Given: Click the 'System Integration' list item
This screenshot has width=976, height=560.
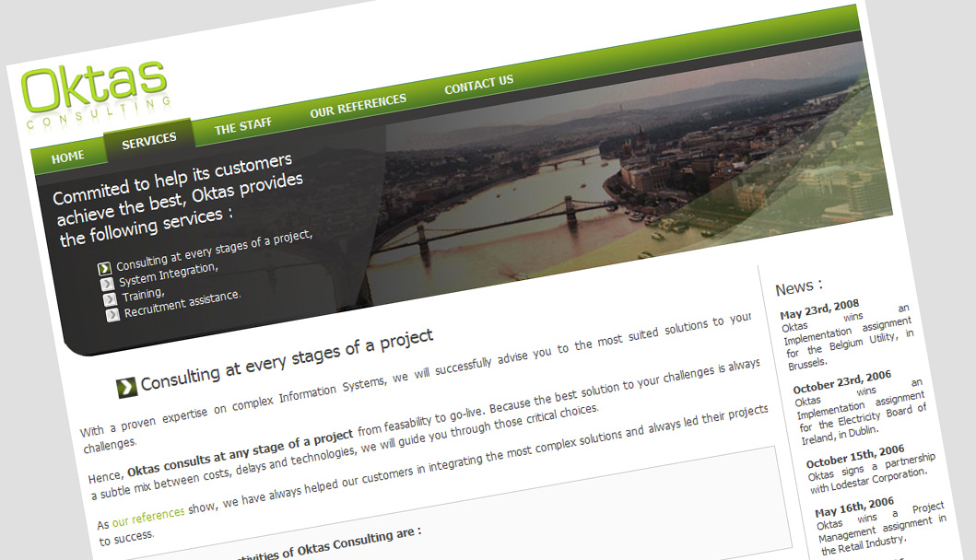Looking at the screenshot, I should click(x=169, y=274).
